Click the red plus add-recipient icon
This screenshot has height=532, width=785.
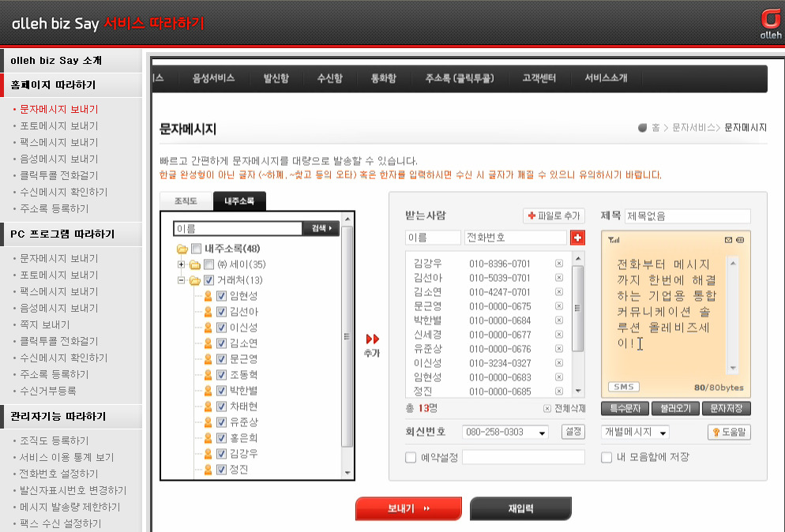(577, 238)
